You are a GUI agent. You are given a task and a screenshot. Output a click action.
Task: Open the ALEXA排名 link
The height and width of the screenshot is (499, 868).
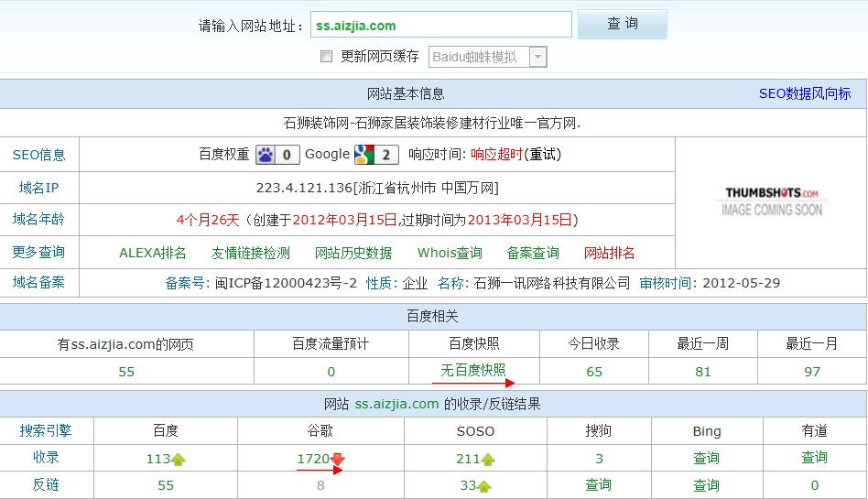pos(153,253)
